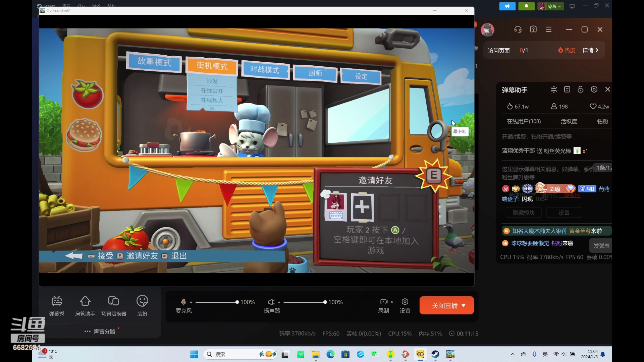Select 故事模式 in the game menu
This screenshot has height=362, width=644.
154,62
